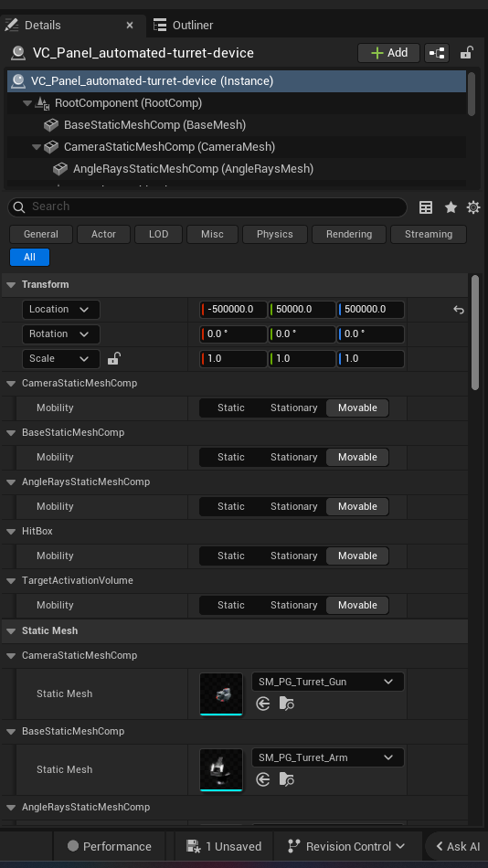
Task: Open the Performance status button
Action: coord(109,846)
